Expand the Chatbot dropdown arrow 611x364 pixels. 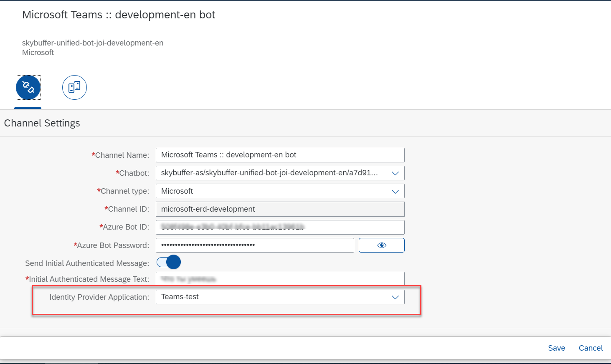[x=395, y=173]
